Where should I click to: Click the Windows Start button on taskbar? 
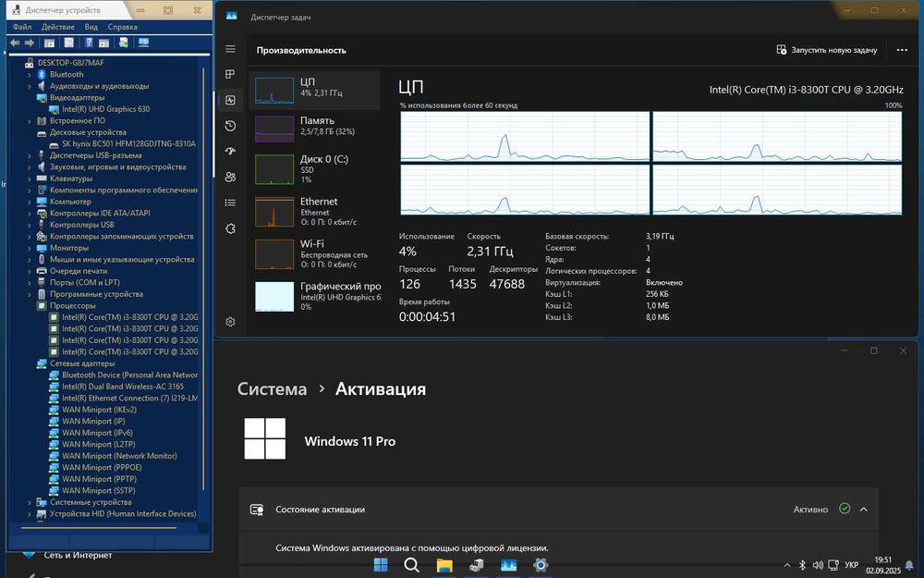[381, 565]
